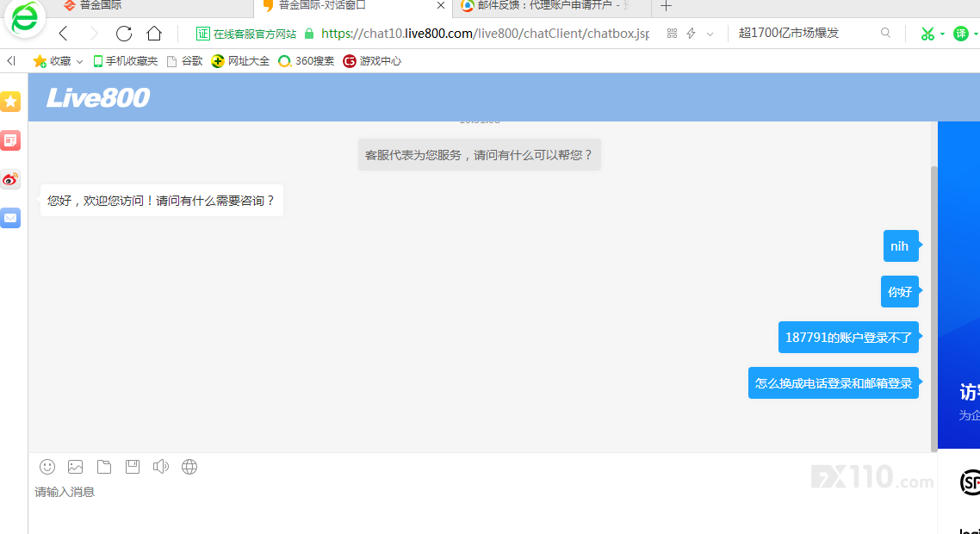The height and width of the screenshot is (534, 980).
Task: Click the green padlock security icon
Action: click(309, 33)
